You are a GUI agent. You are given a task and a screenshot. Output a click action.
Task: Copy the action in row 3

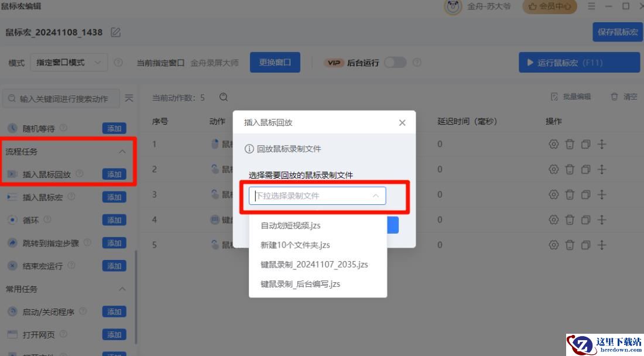[x=585, y=194]
